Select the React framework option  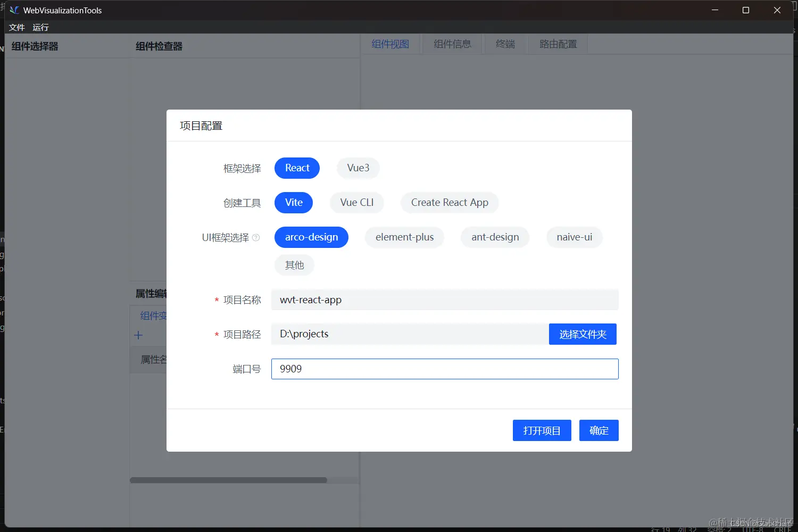[x=297, y=168]
